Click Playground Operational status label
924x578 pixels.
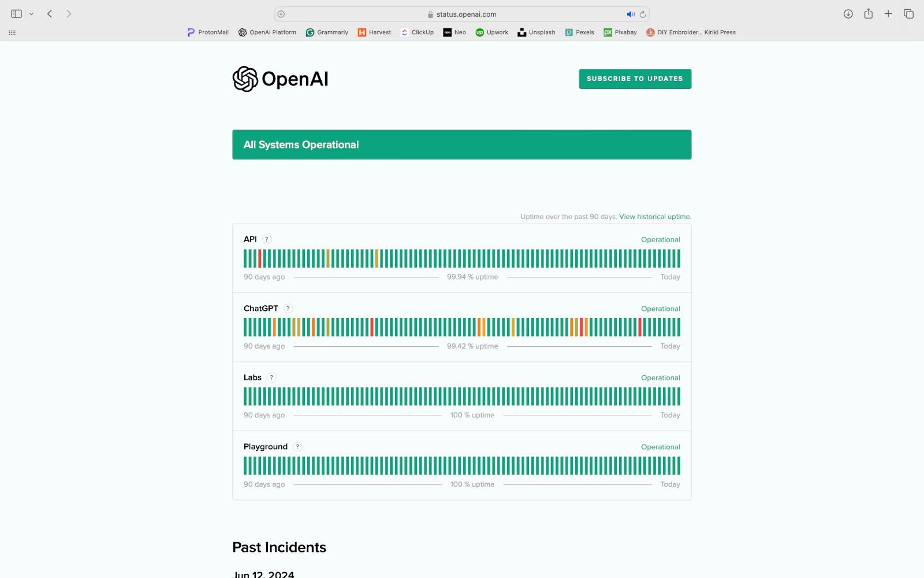(x=661, y=447)
